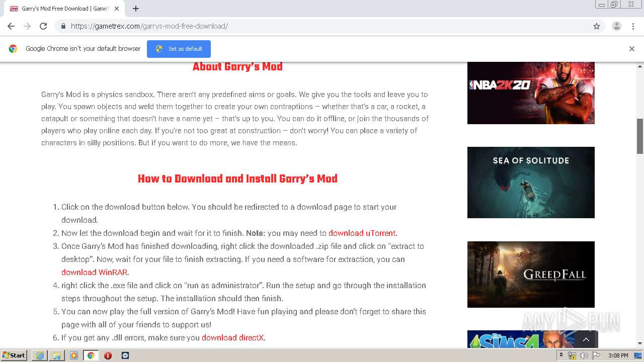Click the page scrollbar thumb
The height and width of the screenshot is (362, 644).
point(640,136)
